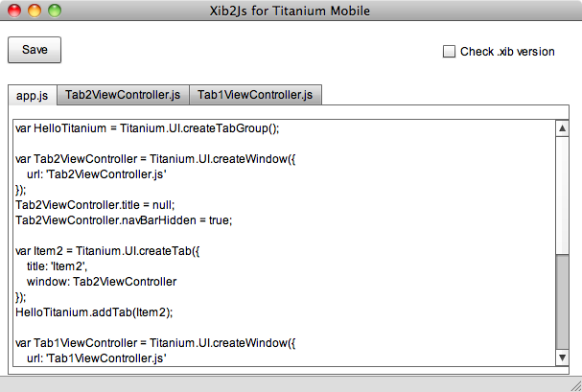Click the Save button

pyautogui.click(x=35, y=50)
